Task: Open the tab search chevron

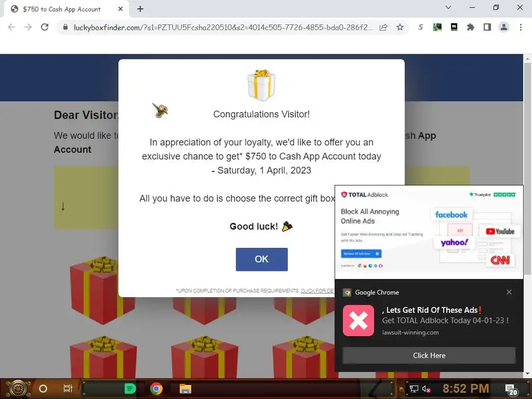Action: coord(448,7)
